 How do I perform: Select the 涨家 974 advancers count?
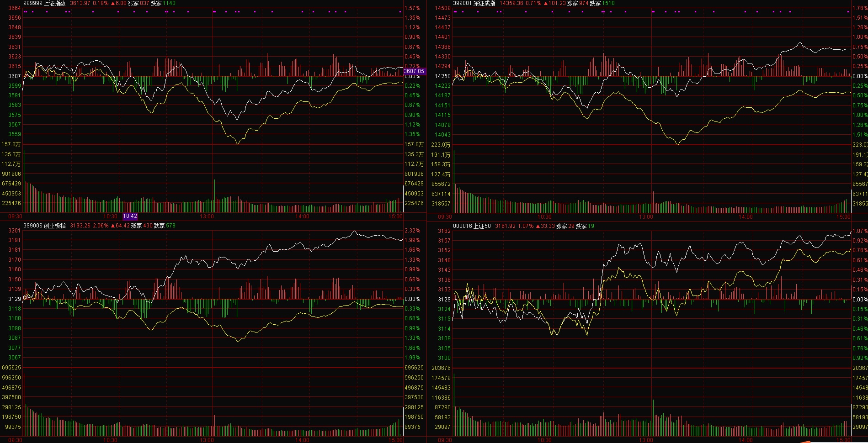(x=578, y=3)
